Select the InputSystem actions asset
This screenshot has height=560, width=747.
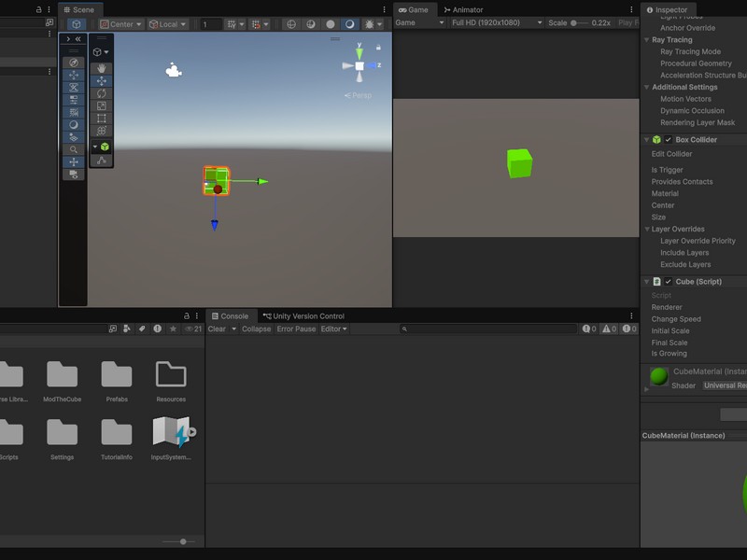point(171,438)
